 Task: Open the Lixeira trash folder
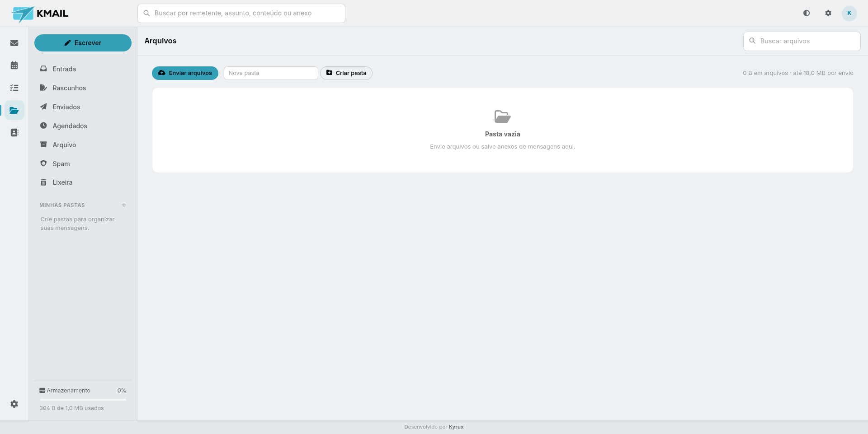83,182
